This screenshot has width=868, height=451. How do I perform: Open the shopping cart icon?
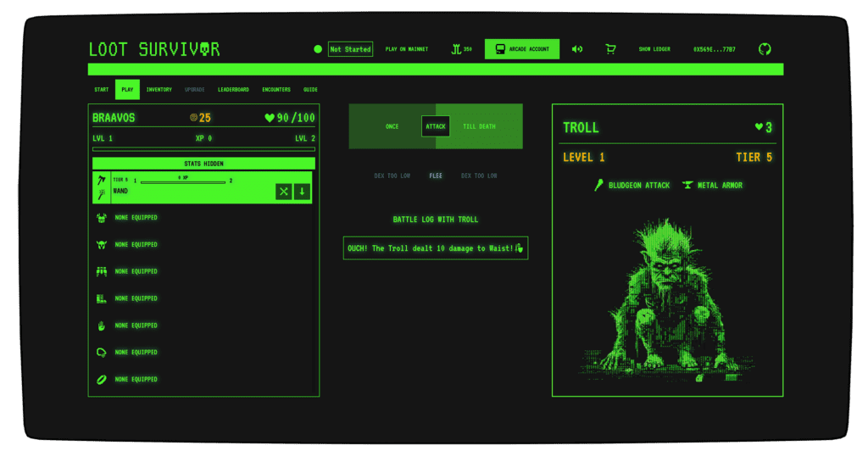(610, 49)
